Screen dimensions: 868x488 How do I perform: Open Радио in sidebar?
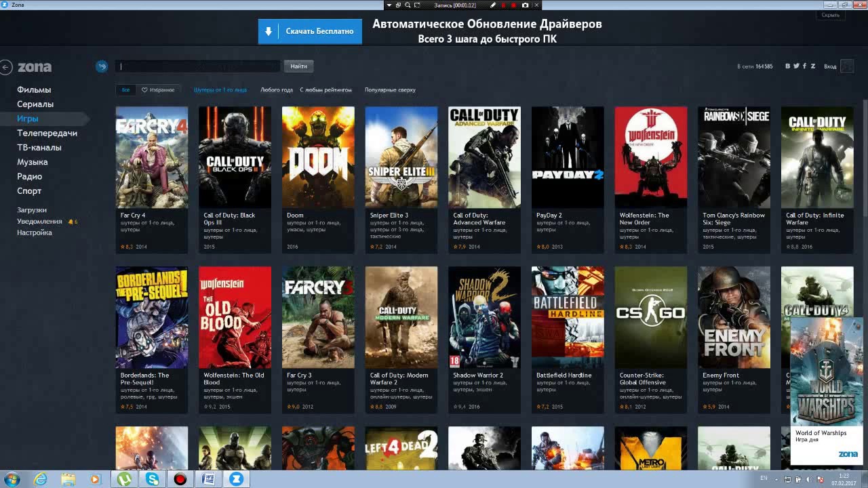(x=29, y=176)
